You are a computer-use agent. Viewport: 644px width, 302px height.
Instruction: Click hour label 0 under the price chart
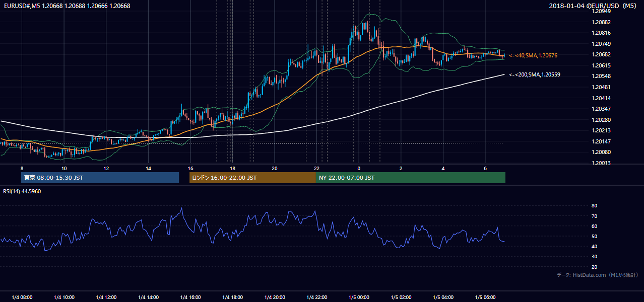pos(359,168)
